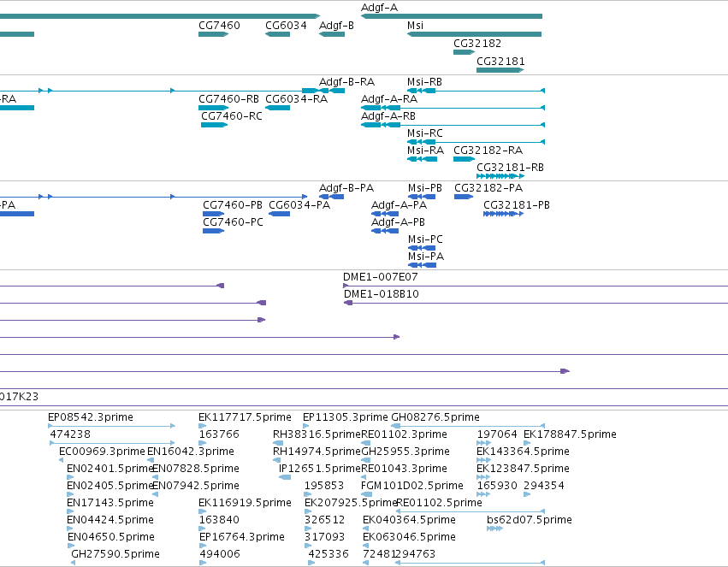The height and width of the screenshot is (567, 728).
Task: Click protein Adgf-B-PA
Action: click(x=346, y=188)
